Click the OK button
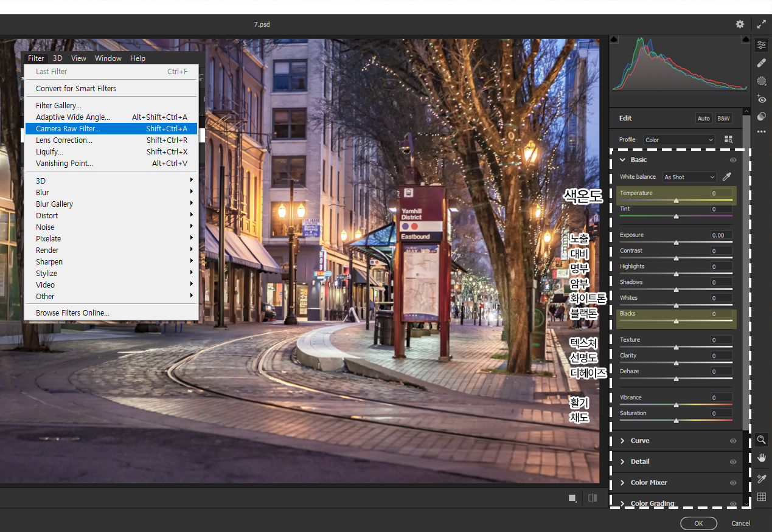772x532 pixels. click(698, 523)
